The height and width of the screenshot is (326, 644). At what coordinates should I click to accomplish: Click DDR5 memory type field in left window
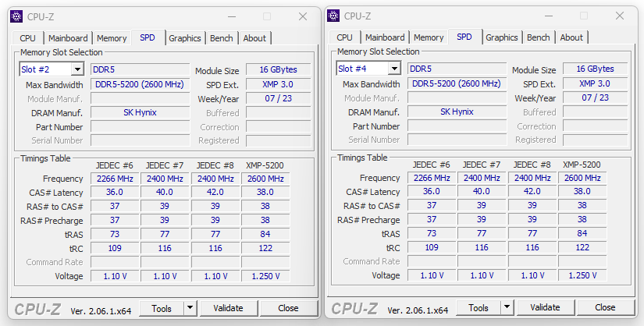click(x=140, y=69)
